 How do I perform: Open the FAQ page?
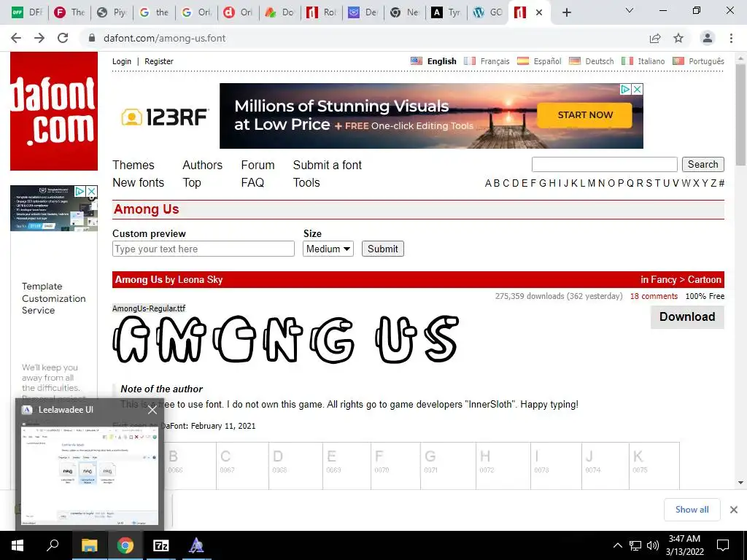point(252,182)
